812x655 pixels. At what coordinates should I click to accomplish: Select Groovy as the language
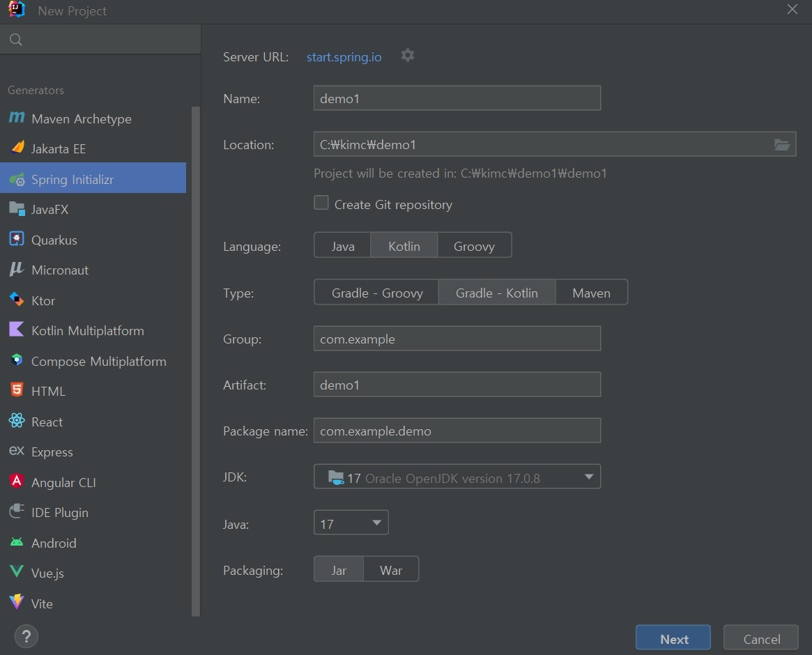point(474,245)
